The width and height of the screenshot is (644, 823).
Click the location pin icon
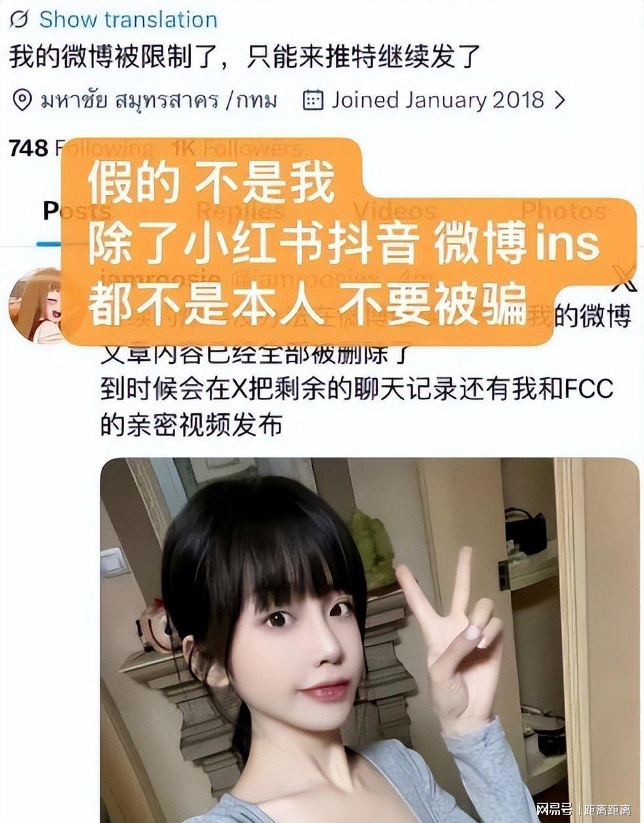22,100
